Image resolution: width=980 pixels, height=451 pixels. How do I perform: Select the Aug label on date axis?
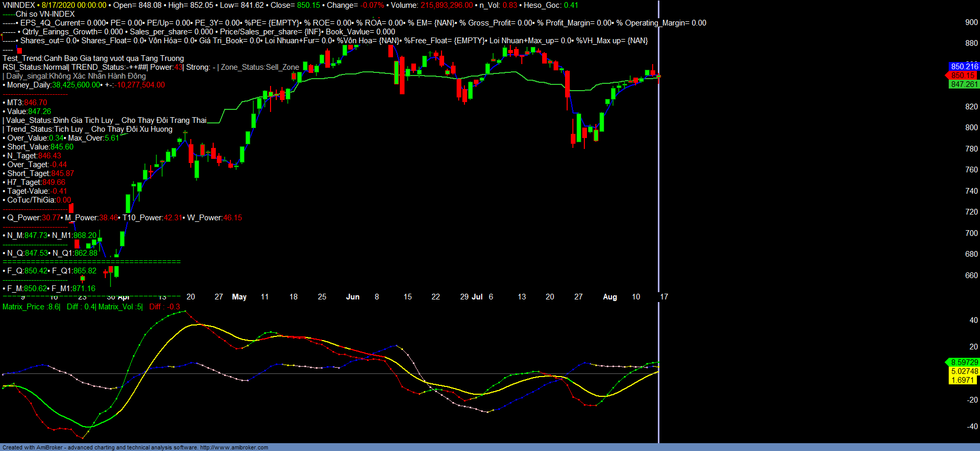point(610,297)
